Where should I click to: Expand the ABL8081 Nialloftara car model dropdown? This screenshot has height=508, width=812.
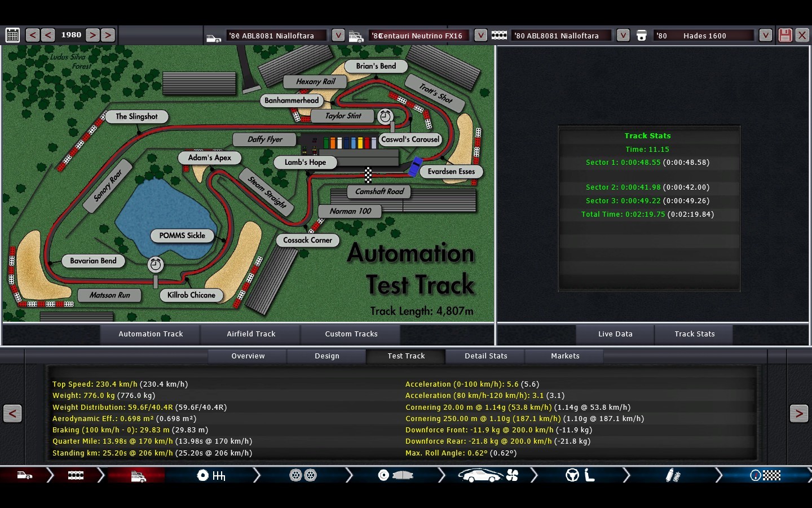338,35
